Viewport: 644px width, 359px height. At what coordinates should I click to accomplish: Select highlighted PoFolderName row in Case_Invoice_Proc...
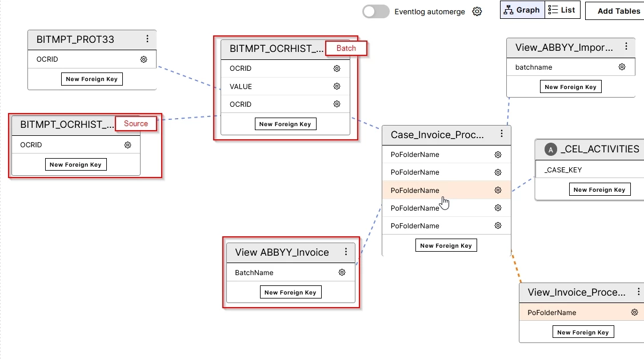point(446,191)
